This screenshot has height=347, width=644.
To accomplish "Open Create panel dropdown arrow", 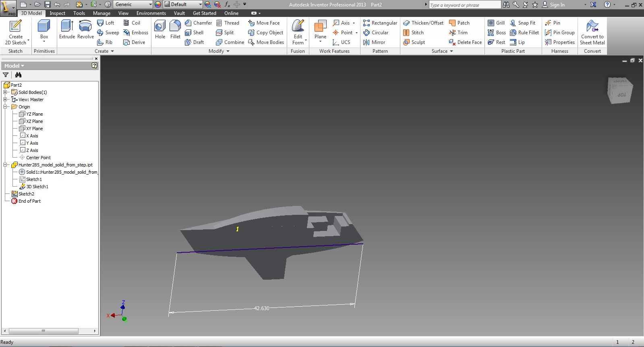I will pyautogui.click(x=112, y=51).
